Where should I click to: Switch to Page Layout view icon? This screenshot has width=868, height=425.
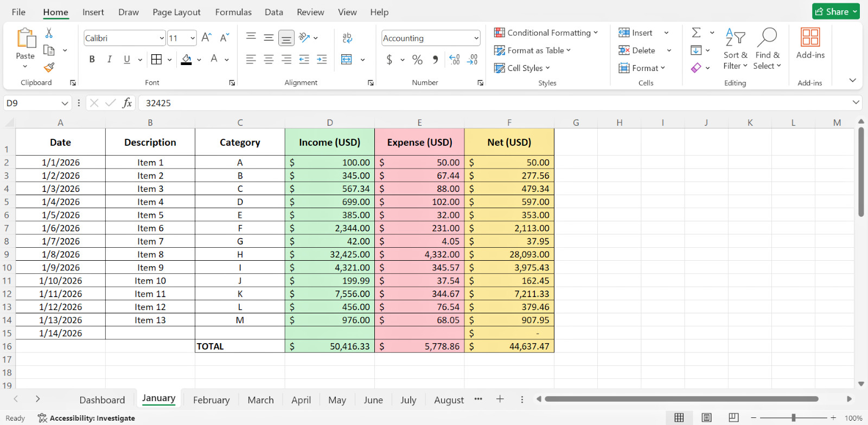(706, 417)
